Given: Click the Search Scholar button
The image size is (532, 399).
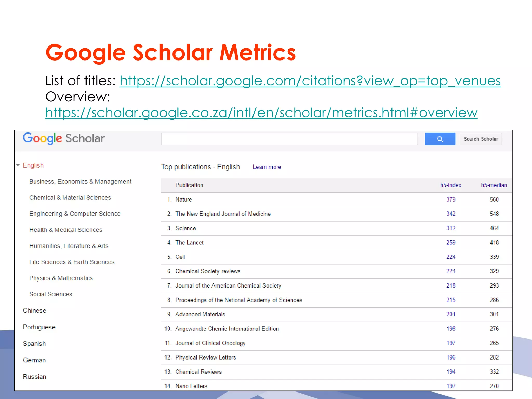Looking at the screenshot, I should [x=481, y=139].
